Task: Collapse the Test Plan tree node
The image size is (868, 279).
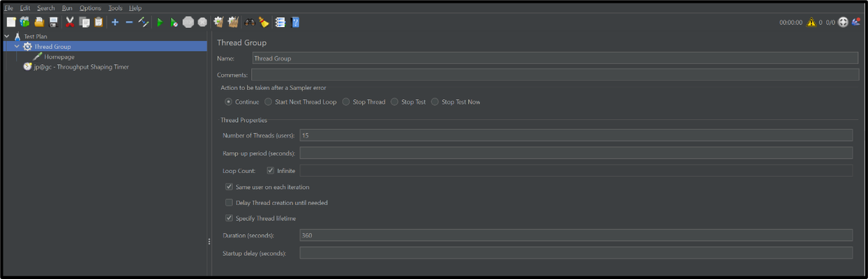Action: click(7, 36)
